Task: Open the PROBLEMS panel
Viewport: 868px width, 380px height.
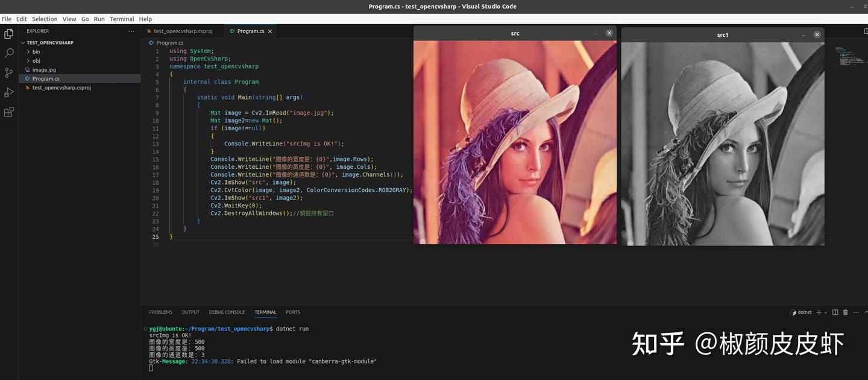Action: click(x=160, y=312)
